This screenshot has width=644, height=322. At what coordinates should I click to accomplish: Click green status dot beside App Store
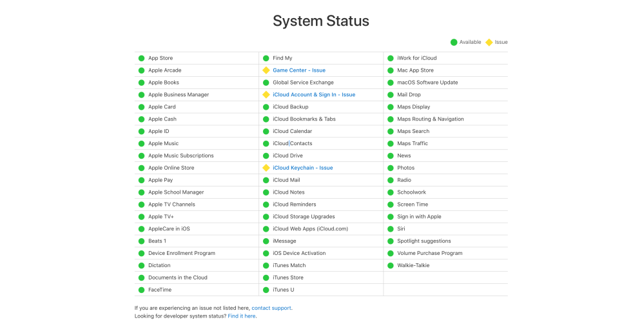(x=141, y=58)
